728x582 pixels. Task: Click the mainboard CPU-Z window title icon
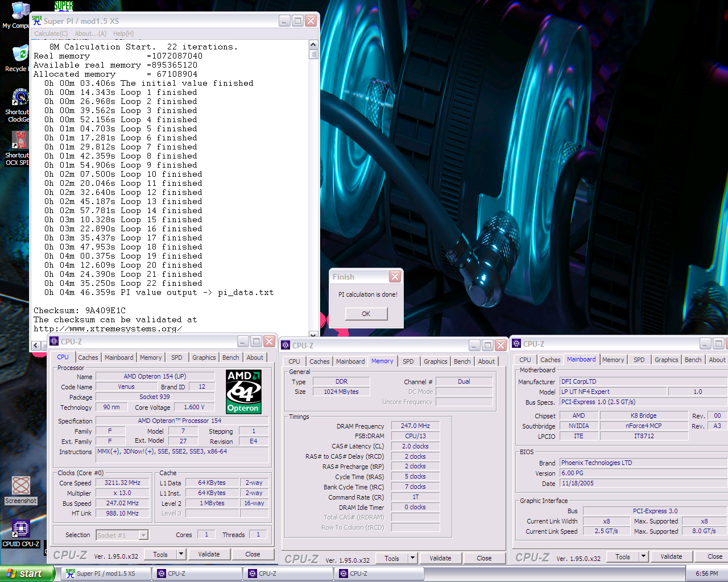tap(516, 343)
